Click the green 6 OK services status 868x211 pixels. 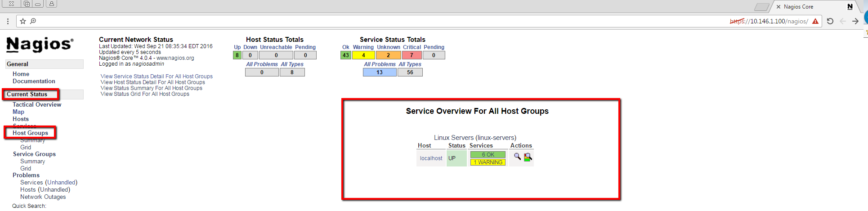coord(488,155)
